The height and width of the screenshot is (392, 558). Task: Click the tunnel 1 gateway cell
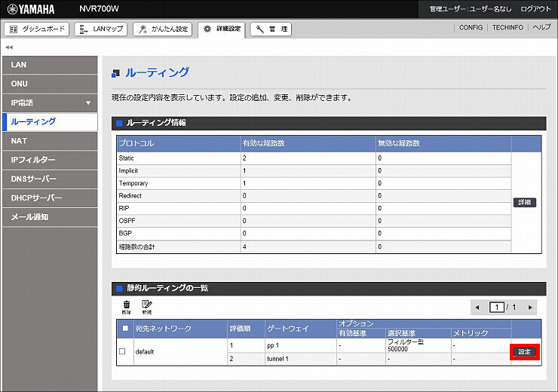click(x=301, y=359)
